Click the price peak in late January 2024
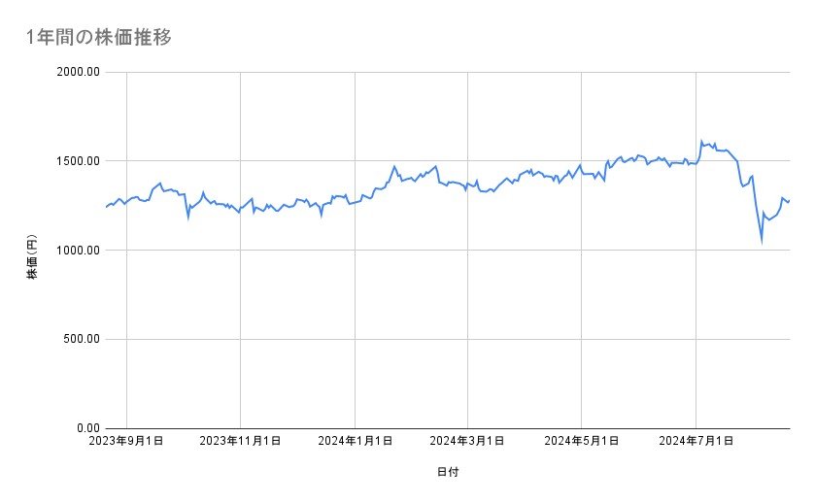The width and height of the screenshot is (815, 504). (x=394, y=166)
